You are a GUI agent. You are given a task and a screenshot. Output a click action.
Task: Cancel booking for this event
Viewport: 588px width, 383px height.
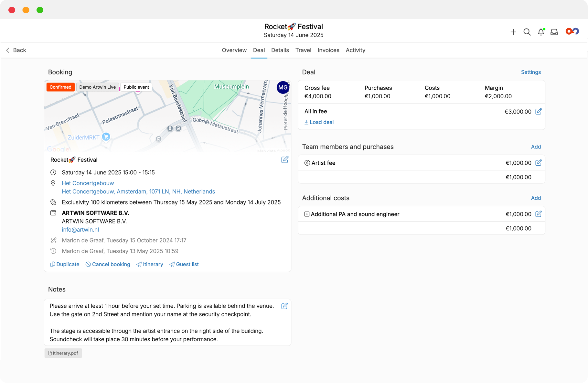point(108,264)
